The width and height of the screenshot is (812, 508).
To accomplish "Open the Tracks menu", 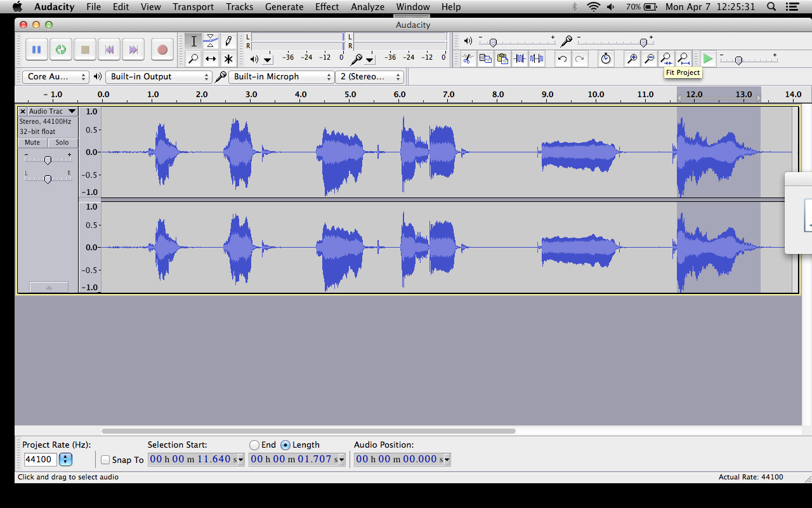I will pyautogui.click(x=239, y=7).
